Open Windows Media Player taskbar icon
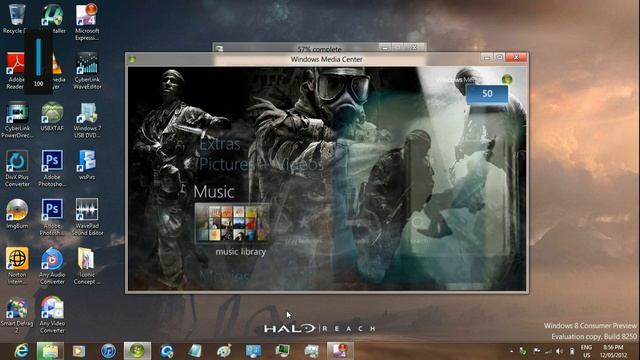The width and height of the screenshot is (640, 360). pos(79,351)
